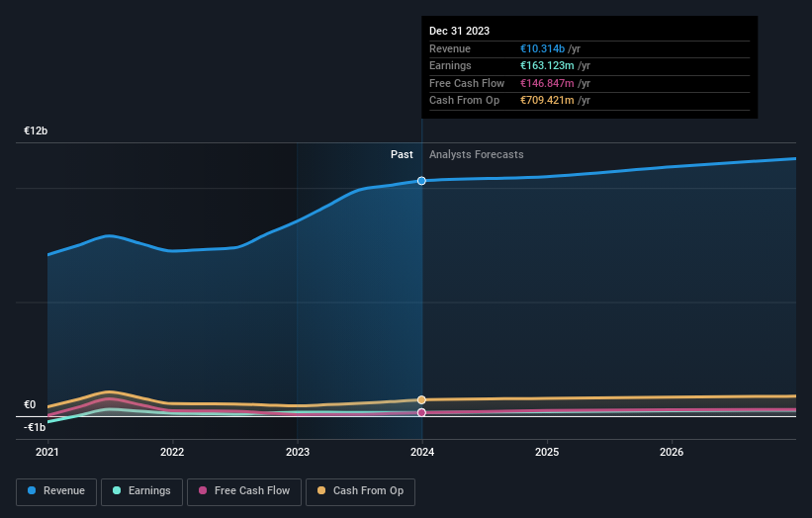Viewport: 812px width, 518px height.
Task: Click the Earnings row label in tooltip
Action: pos(450,65)
